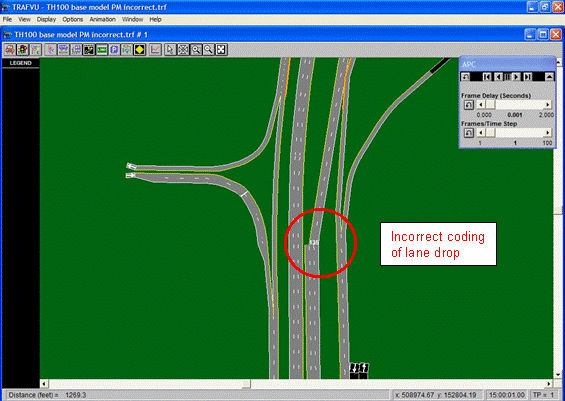Select the zoom out magnifier tool
This screenshot has width=565, height=401.
[208, 50]
